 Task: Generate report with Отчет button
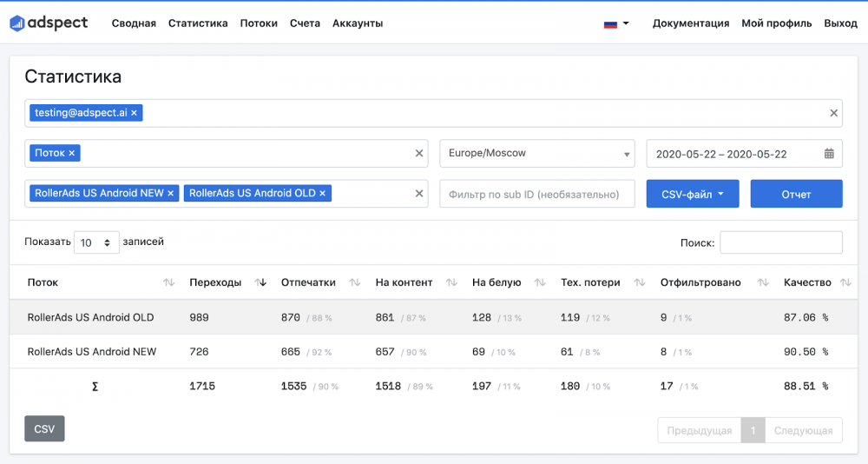[x=796, y=194]
